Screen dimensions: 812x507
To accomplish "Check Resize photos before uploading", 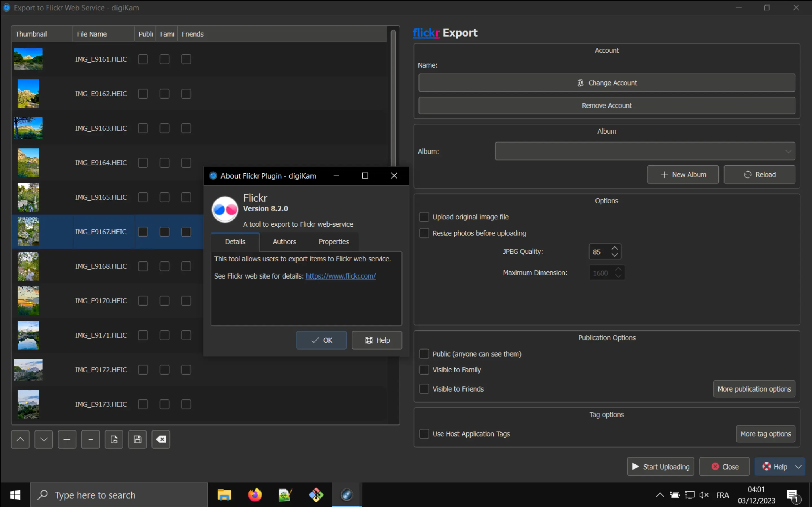I will tap(424, 233).
